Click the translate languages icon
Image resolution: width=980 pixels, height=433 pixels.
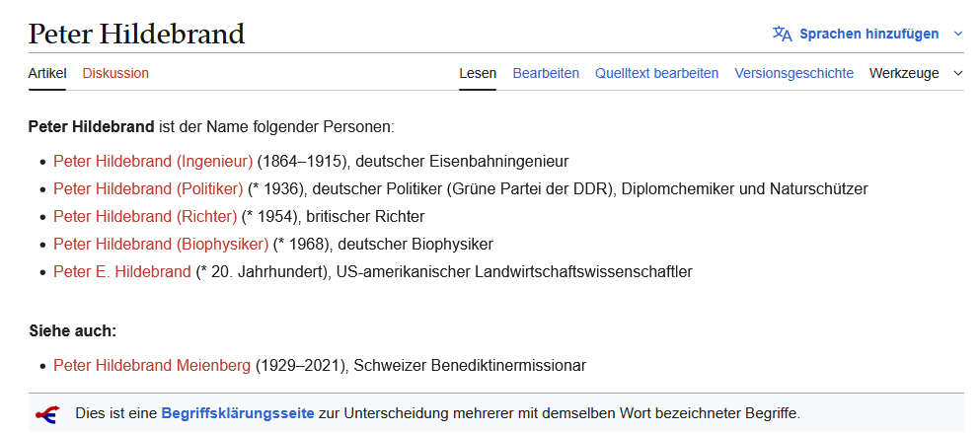[782, 34]
